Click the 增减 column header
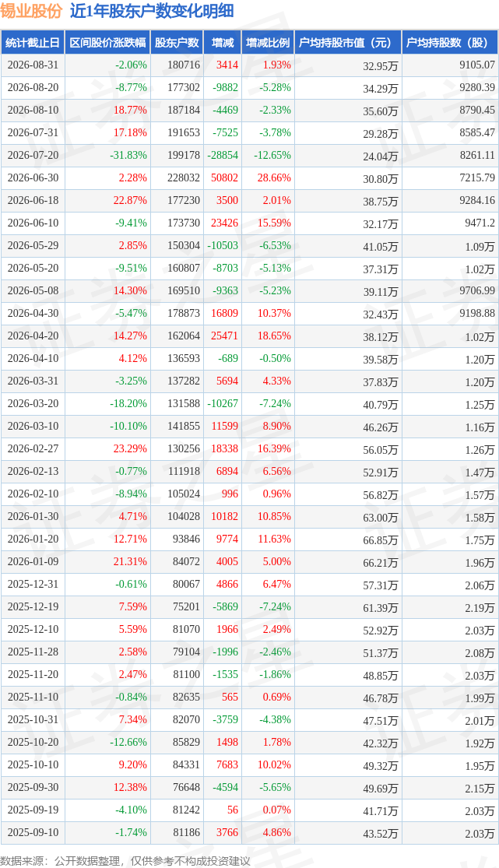 (223, 43)
